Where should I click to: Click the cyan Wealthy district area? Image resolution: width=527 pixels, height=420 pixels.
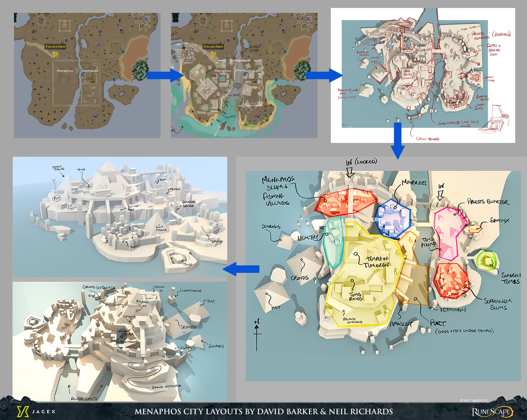pos(333,242)
